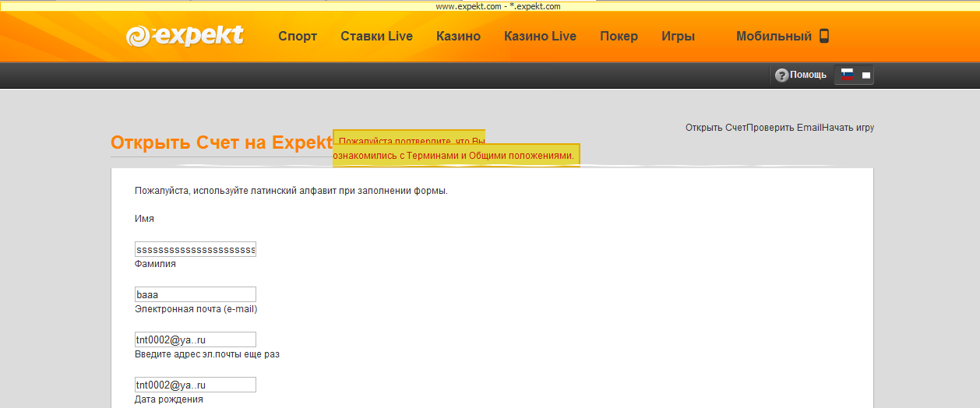Click the white rectangle beside the Russian flag

click(x=866, y=76)
